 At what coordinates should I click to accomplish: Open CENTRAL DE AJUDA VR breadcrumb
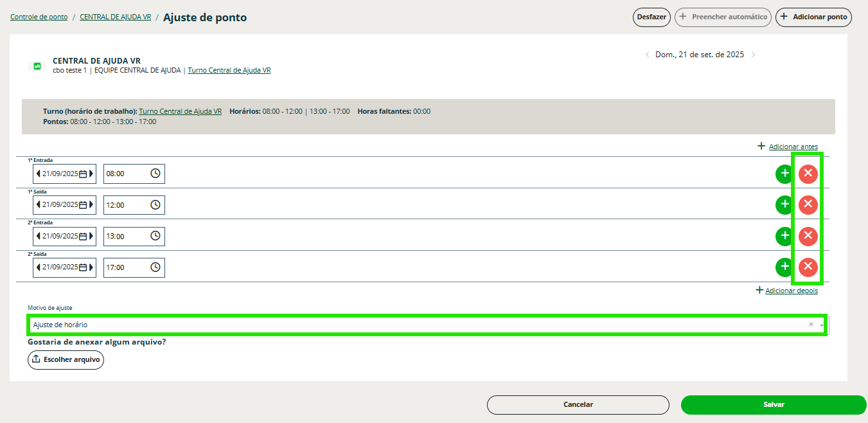115,17
